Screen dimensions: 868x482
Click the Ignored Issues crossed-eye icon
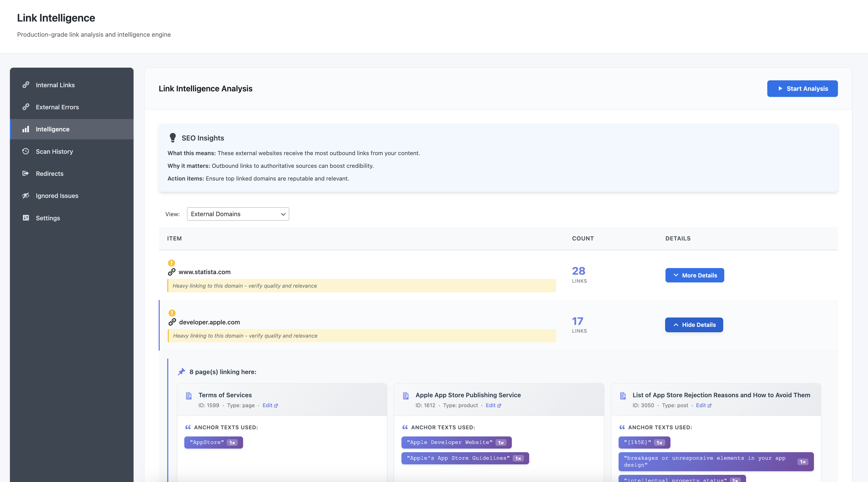coord(26,195)
